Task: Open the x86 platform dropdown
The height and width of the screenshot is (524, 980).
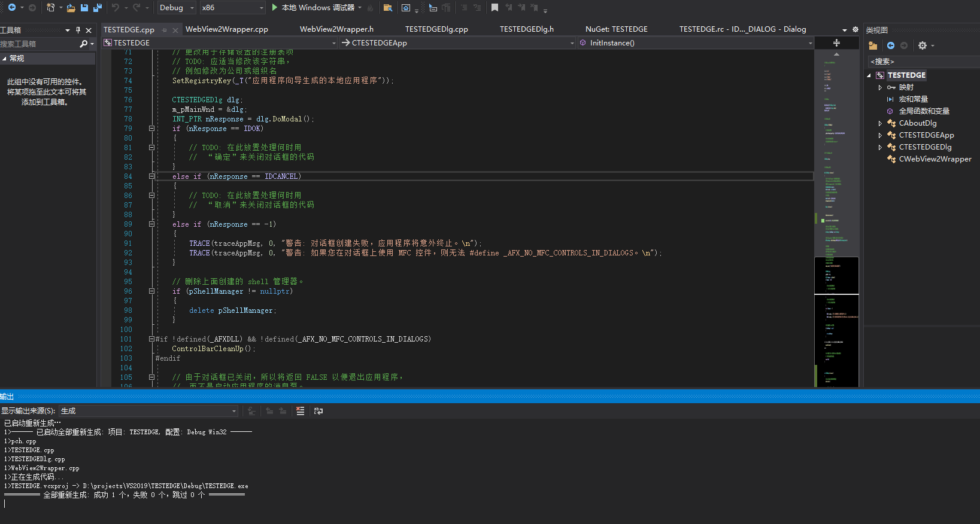Action: point(233,7)
